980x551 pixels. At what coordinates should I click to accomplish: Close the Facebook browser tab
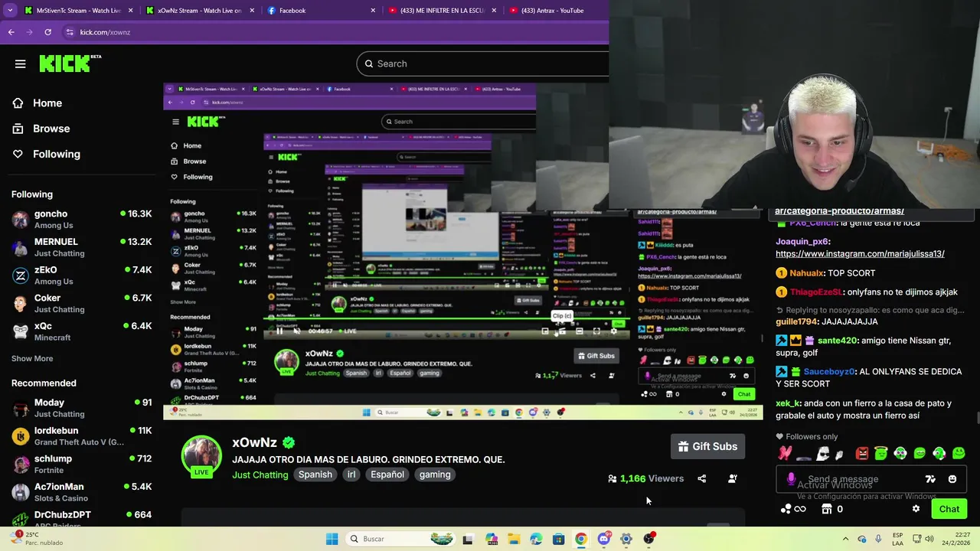(x=373, y=11)
